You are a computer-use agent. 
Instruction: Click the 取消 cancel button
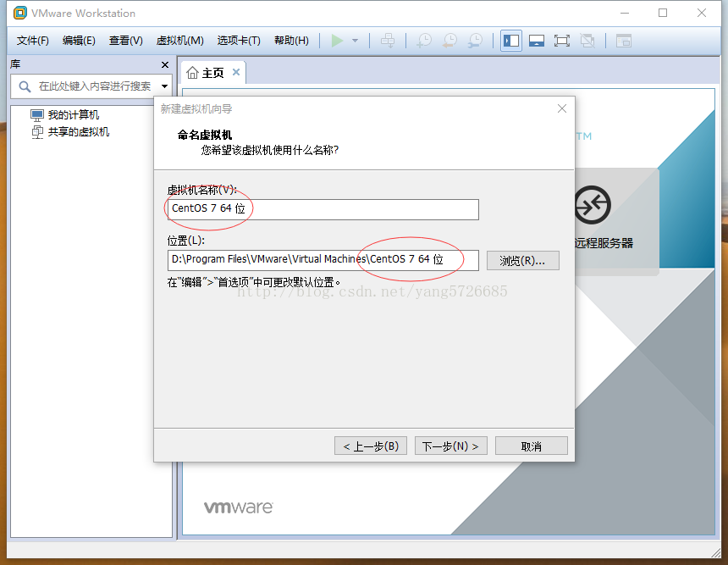click(x=531, y=446)
